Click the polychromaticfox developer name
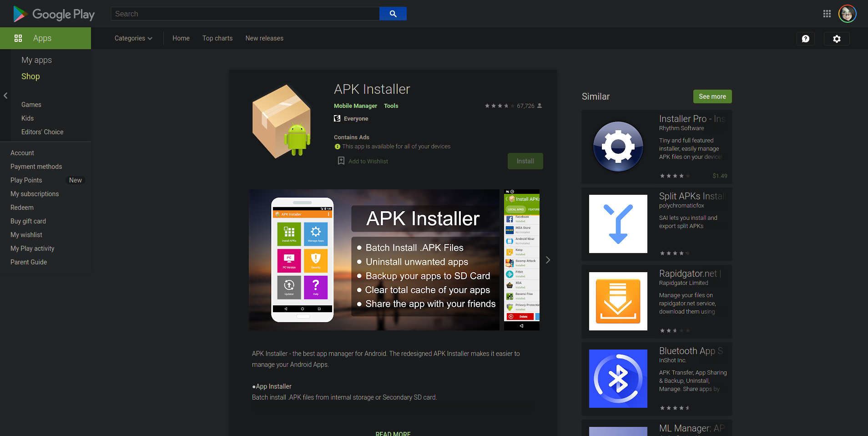 click(681, 206)
